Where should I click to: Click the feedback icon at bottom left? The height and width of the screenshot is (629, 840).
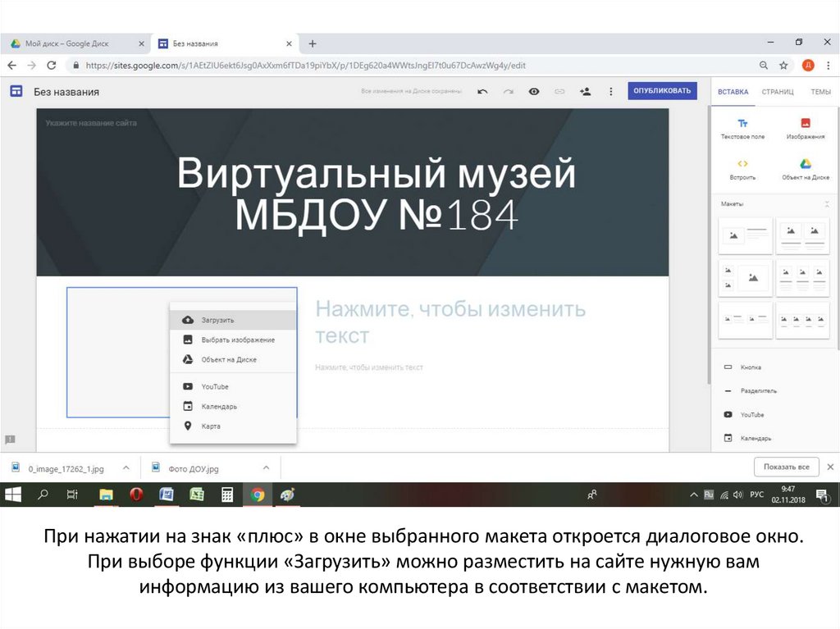pyautogui.click(x=10, y=440)
